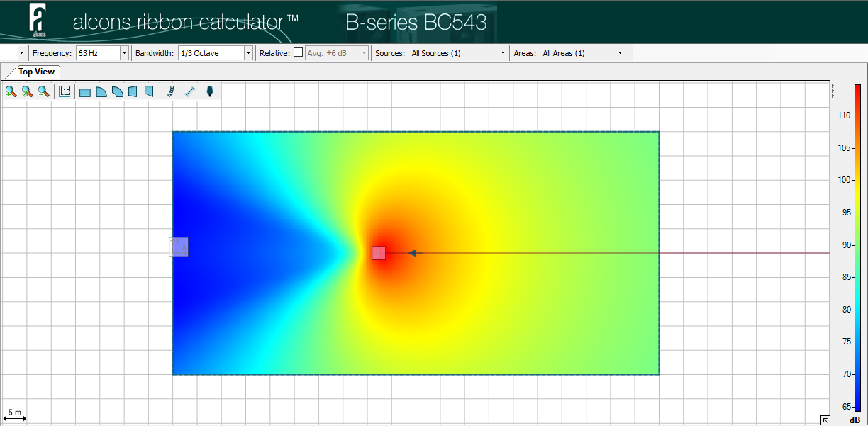868x426 pixels.
Task: Activate the distance measuring line tool
Action: (x=189, y=91)
